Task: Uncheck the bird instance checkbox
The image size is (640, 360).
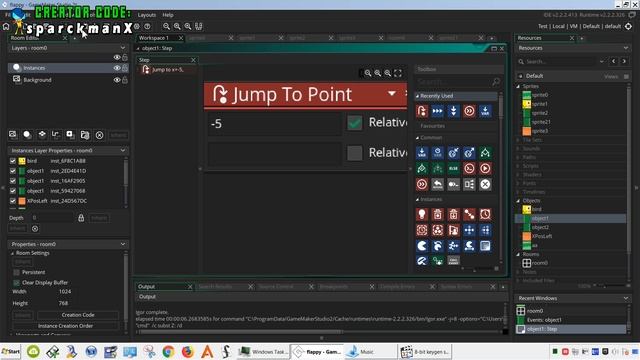Action: tap(13, 161)
